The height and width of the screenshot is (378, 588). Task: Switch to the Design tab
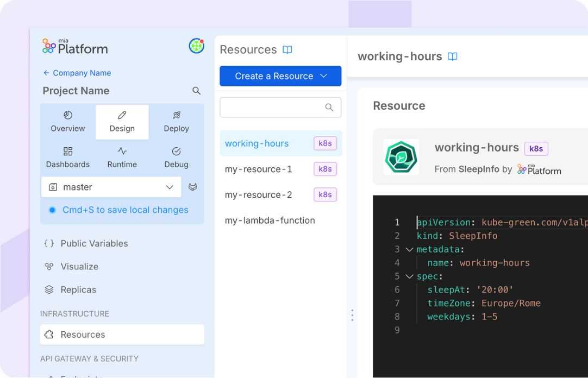[122, 122]
